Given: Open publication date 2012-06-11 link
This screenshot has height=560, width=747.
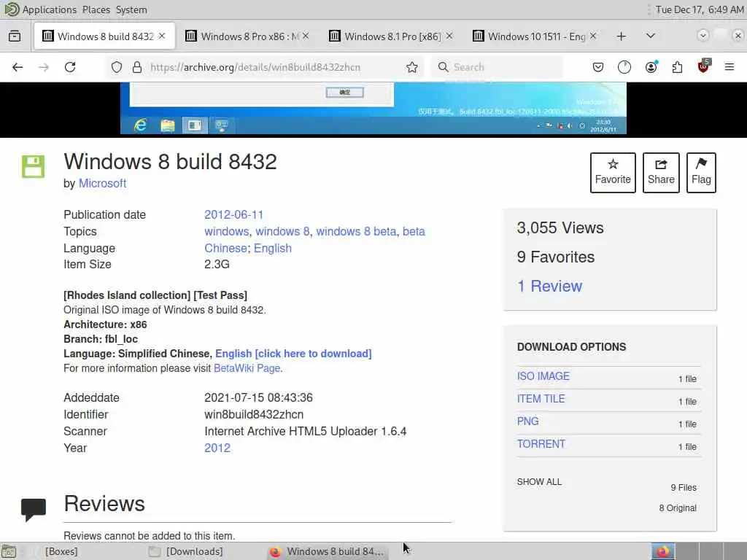Looking at the screenshot, I should click(x=234, y=215).
